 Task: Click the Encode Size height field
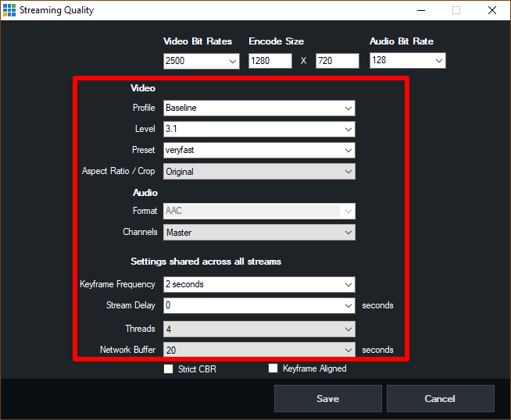click(x=337, y=61)
